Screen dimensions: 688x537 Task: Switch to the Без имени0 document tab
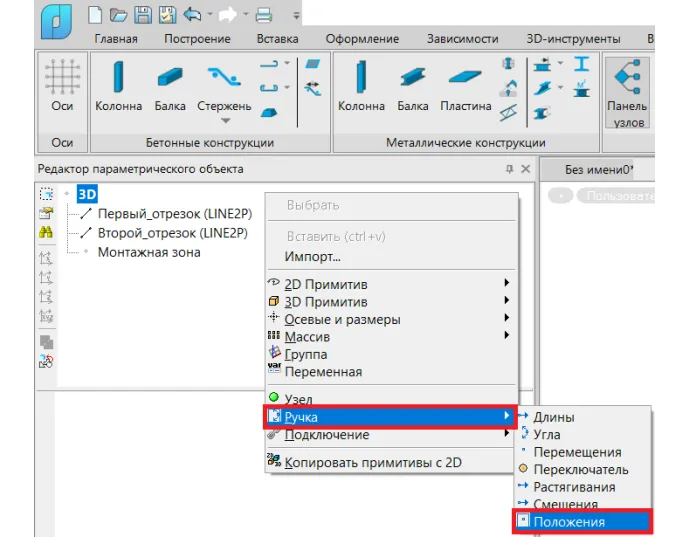[x=598, y=169]
